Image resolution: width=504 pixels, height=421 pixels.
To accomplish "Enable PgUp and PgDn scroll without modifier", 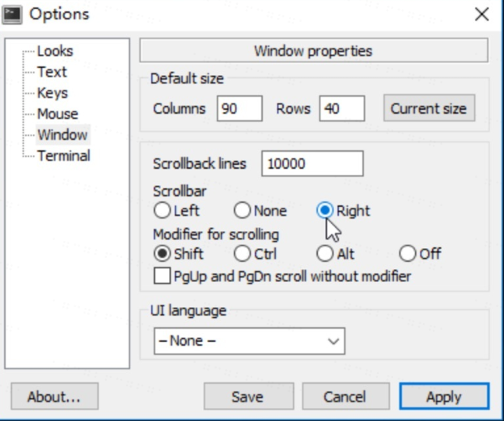I will (x=282, y=276).
